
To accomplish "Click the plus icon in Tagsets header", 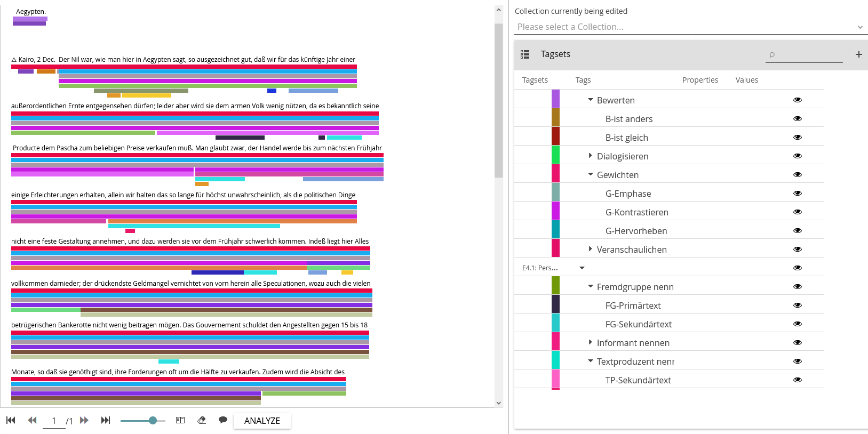I will click(858, 54).
